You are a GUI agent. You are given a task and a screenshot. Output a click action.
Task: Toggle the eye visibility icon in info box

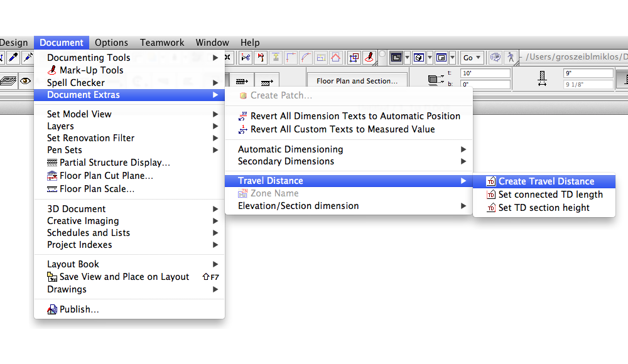pos(26,80)
